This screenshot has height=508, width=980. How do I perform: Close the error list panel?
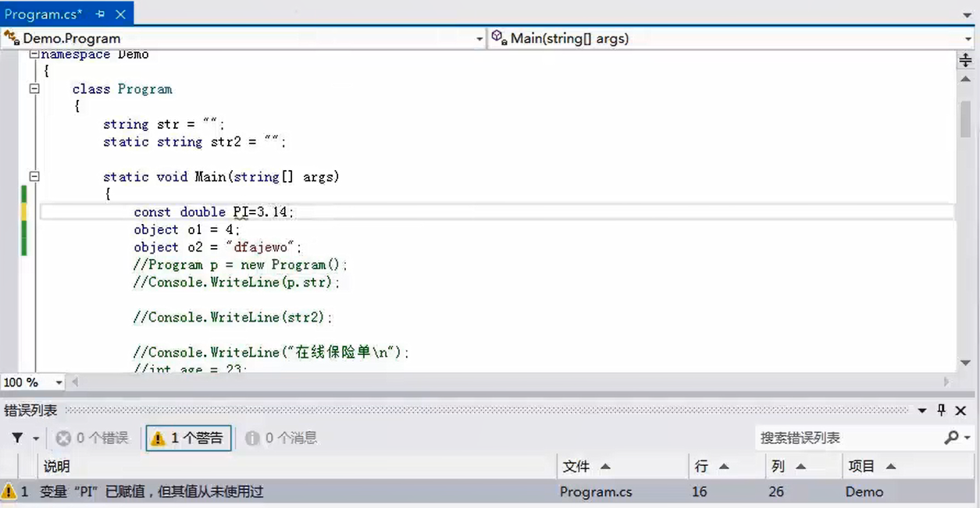(x=961, y=410)
